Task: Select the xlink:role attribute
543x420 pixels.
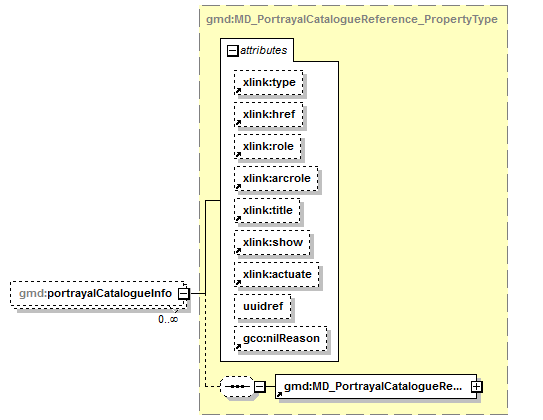Action: (268, 146)
